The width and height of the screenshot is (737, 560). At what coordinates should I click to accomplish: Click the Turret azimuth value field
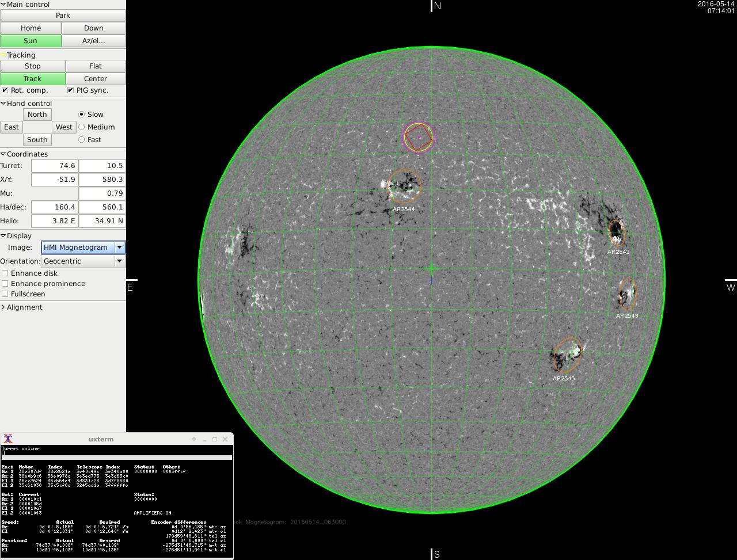point(55,166)
